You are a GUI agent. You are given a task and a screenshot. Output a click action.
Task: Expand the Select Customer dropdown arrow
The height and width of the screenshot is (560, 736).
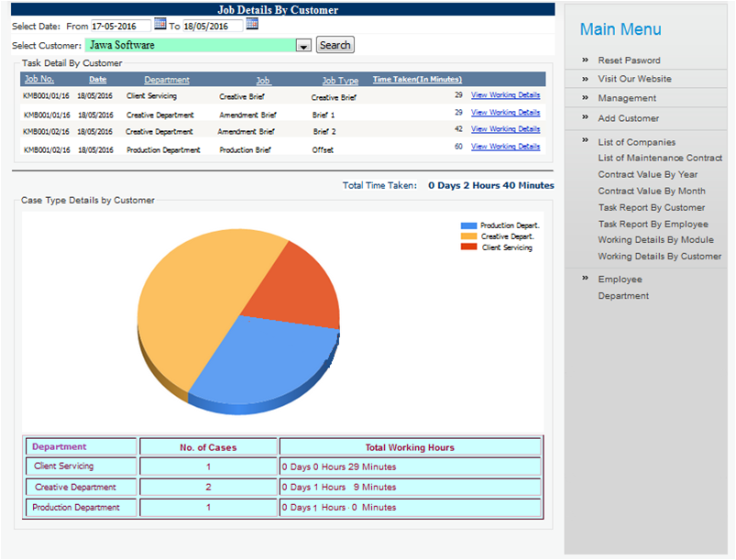tap(303, 46)
